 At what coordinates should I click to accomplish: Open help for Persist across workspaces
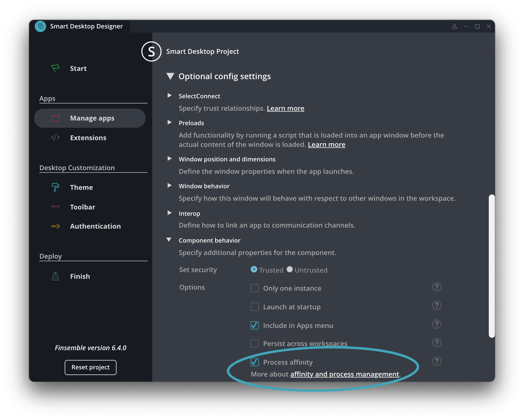coord(436,343)
